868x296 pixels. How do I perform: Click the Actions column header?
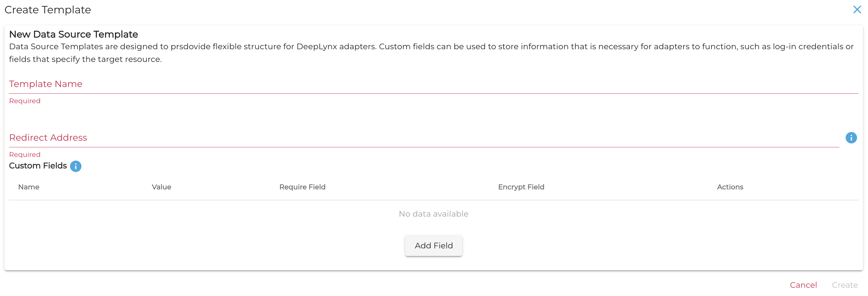pyautogui.click(x=730, y=187)
